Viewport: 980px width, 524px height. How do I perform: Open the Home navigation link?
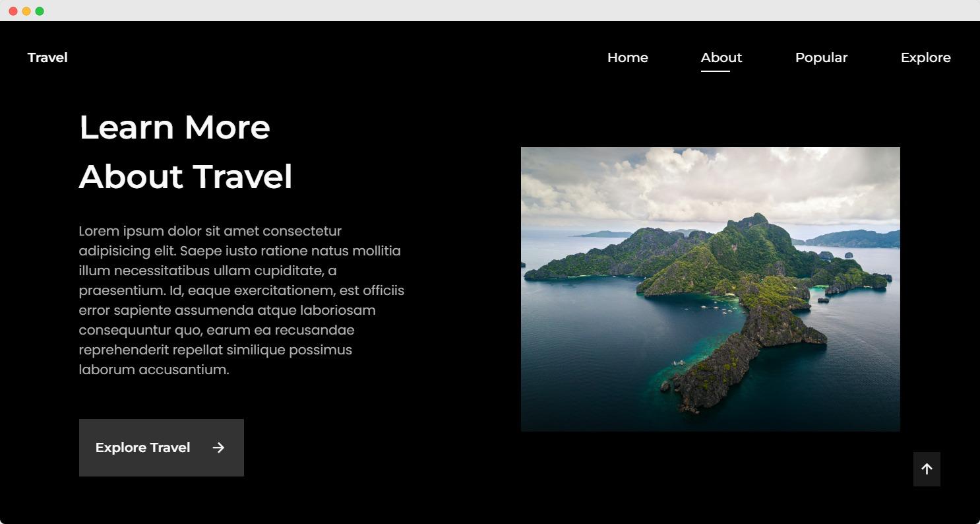pyautogui.click(x=627, y=57)
